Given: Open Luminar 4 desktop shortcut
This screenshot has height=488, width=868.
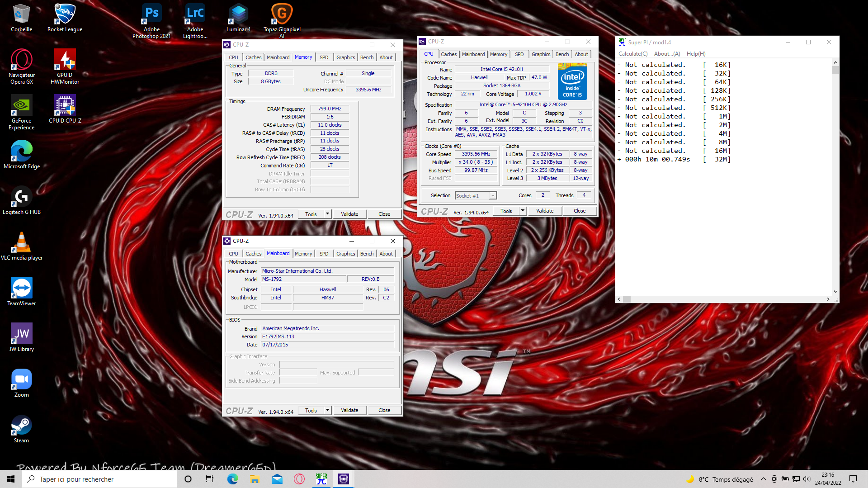Looking at the screenshot, I should pyautogui.click(x=238, y=18).
